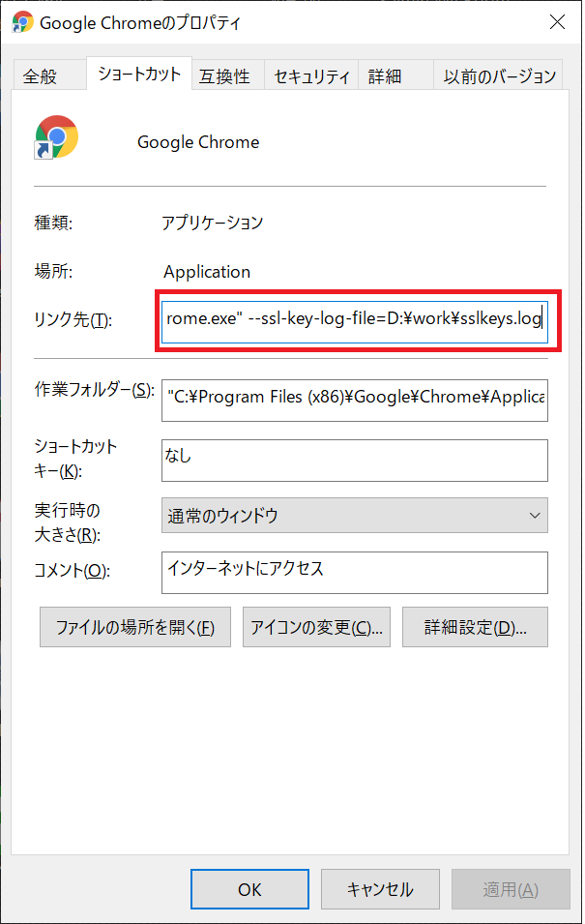Click the リンク先(T): label

[x=73, y=320]
